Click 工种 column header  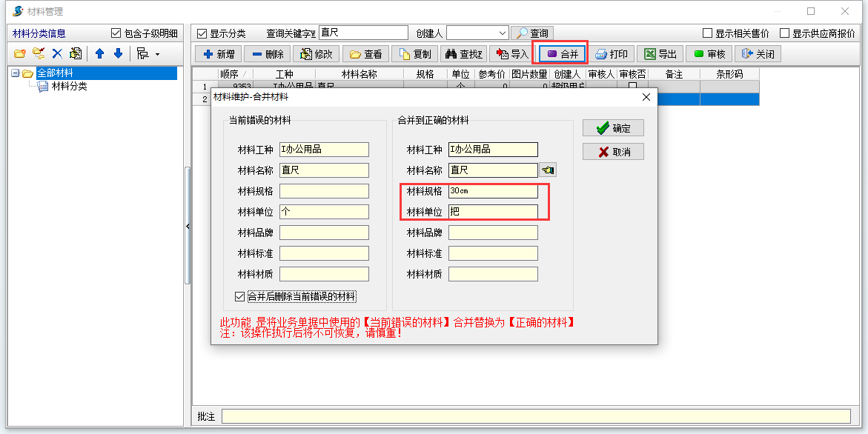pyautogui.click(x=284, y=73)
